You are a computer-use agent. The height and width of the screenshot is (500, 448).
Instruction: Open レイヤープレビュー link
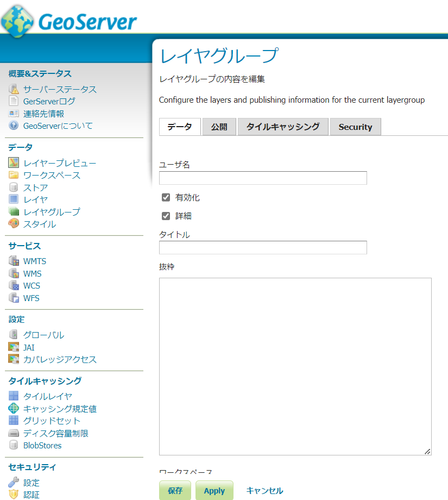coord(60,163)
